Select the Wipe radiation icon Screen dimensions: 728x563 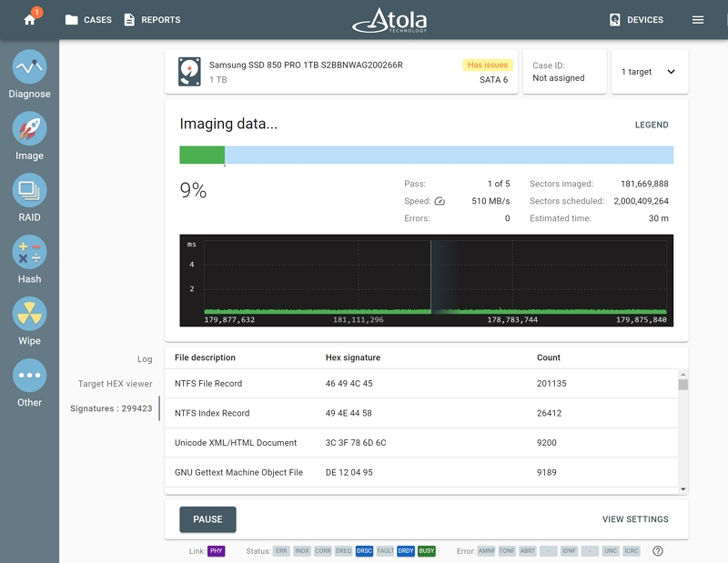point(29,314)
